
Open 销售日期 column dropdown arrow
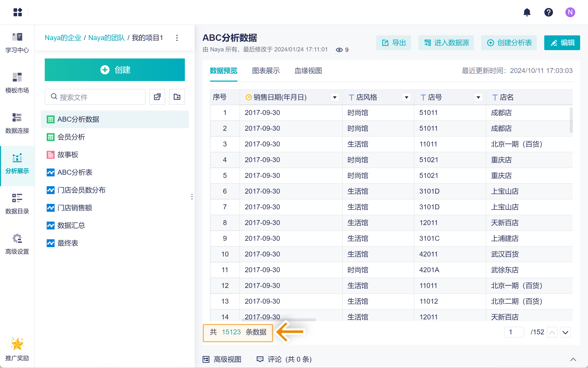click(x=335, y=97)
